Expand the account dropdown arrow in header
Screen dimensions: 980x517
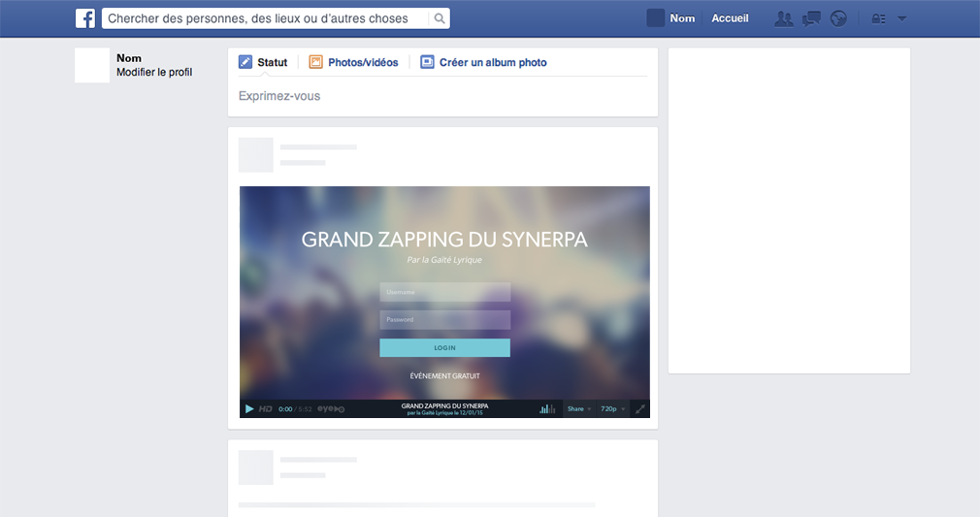pos(901,18)
